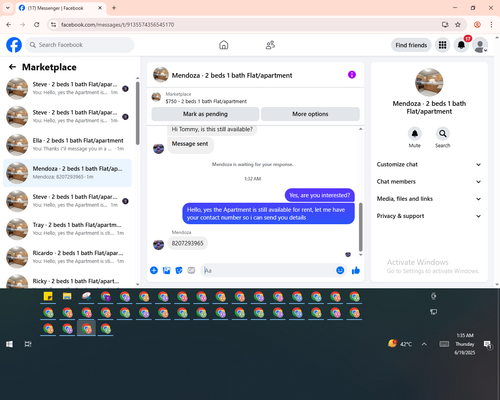Click the conversation list scrollbar
Image resolution: width=500 pixels, height=400 pixels.
pyautogui.click(x=138, y=113)
